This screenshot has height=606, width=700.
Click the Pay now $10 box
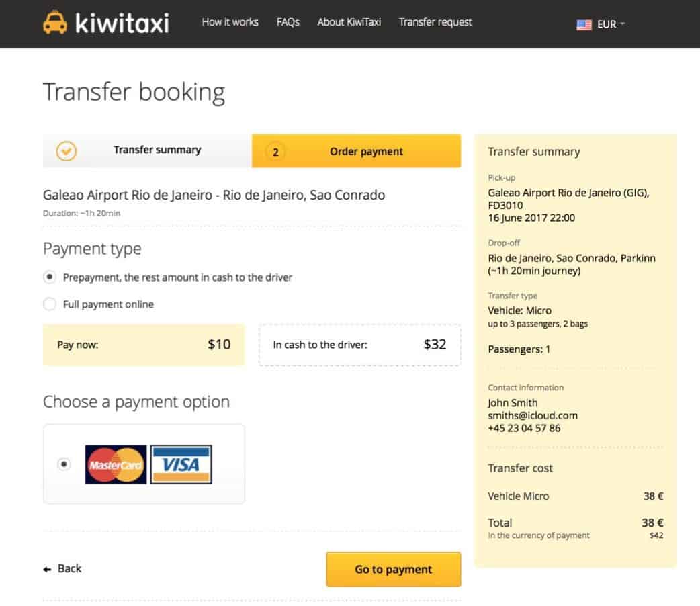tap(144, 345)
